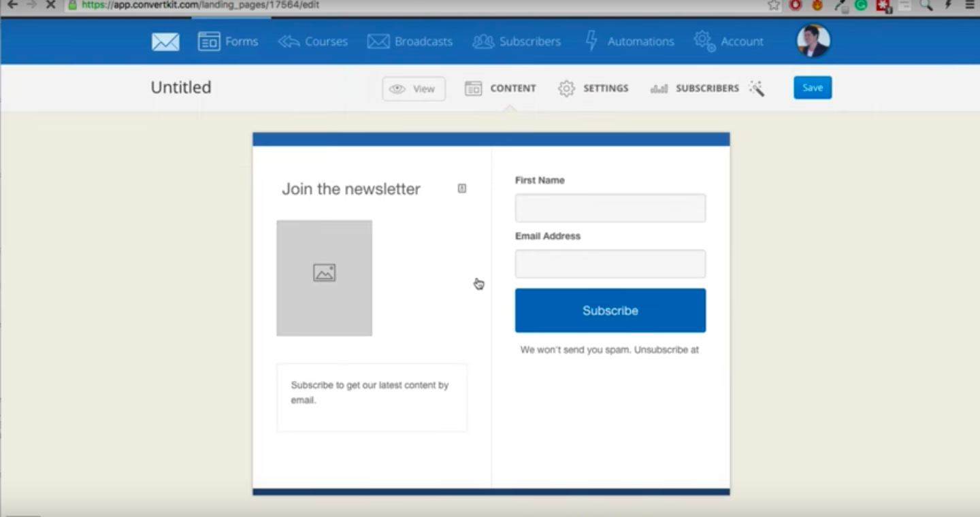
Task: Focus the Email Address input field
Action: 610,264
